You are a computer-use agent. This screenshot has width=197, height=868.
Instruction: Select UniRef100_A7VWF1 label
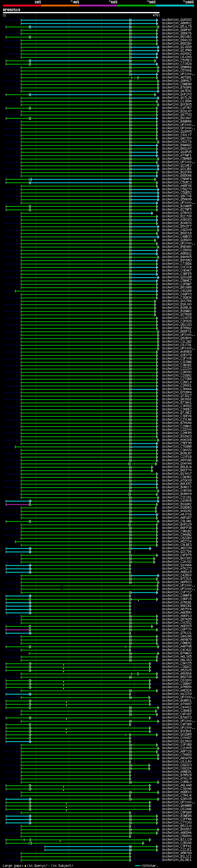[177, 155]
